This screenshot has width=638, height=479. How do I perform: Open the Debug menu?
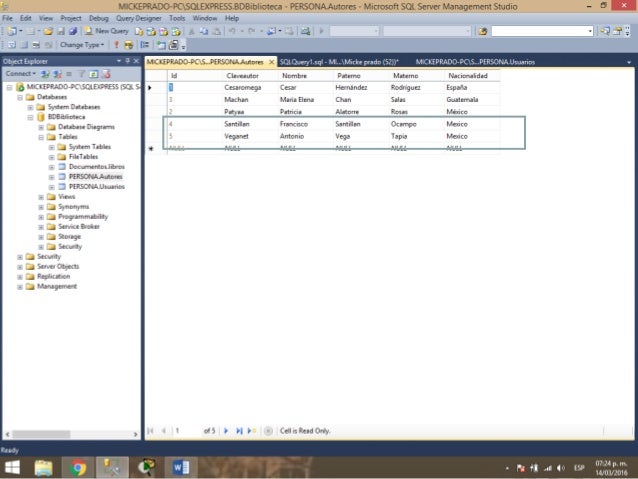99,18
